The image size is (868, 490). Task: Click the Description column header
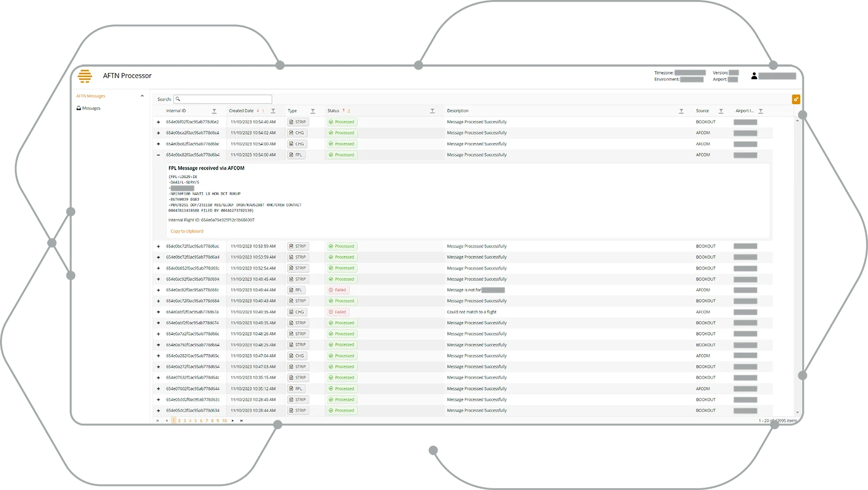(x=458, y=111)
